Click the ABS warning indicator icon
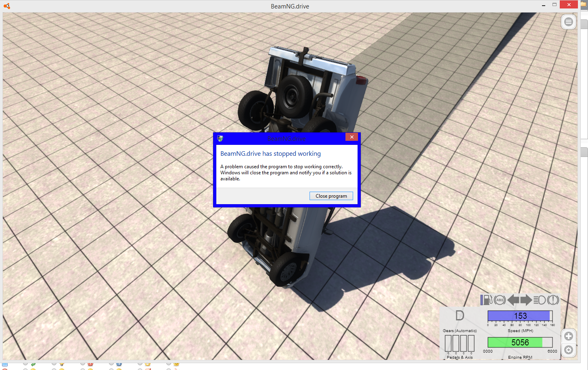Screen dimensions: 588x370 [x=500, y=300]
